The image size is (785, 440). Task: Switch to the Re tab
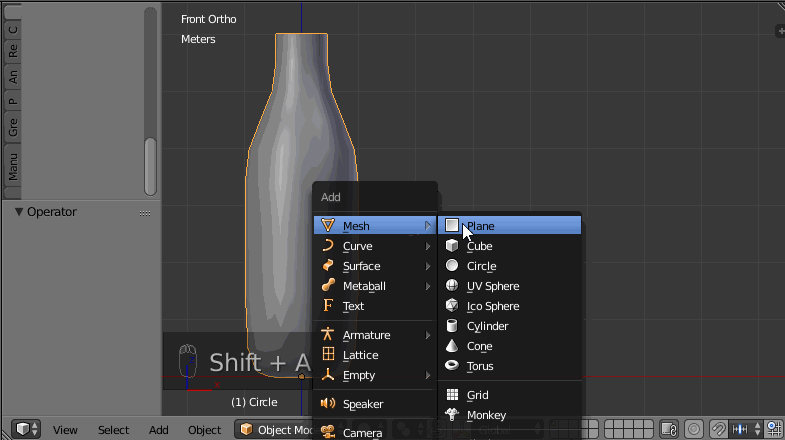(x=13, y=51)
